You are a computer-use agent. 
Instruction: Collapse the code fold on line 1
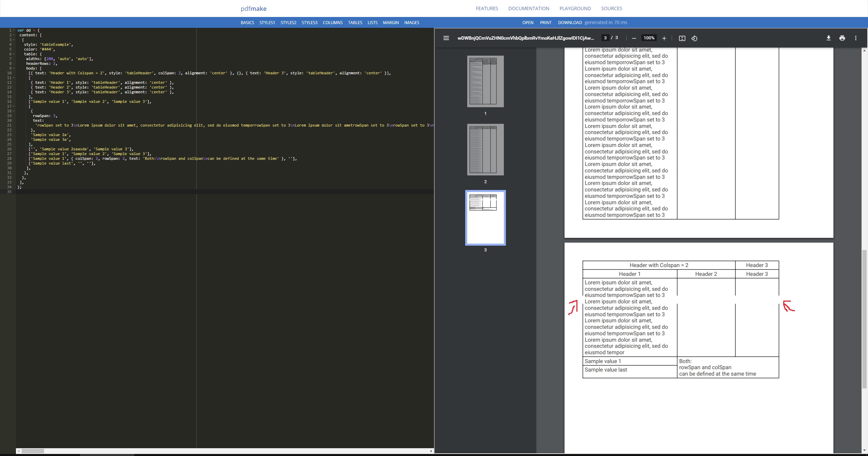point(14,30)
